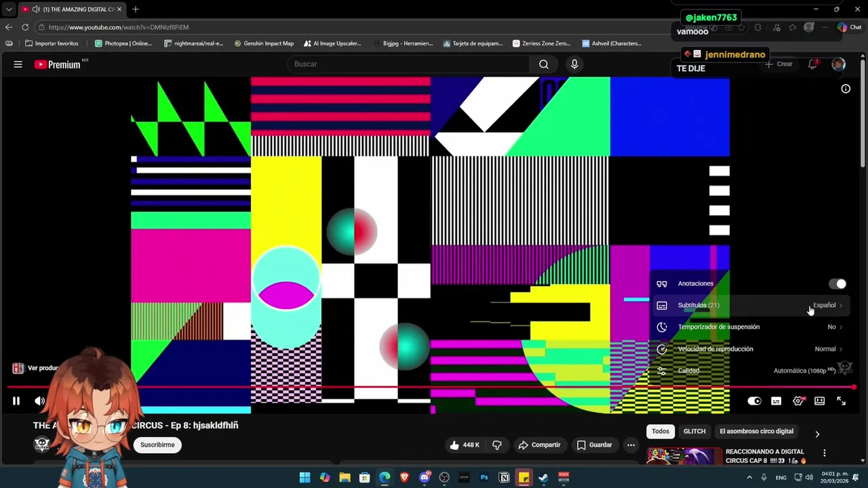Select El asombroso circo digital chip

756,432
